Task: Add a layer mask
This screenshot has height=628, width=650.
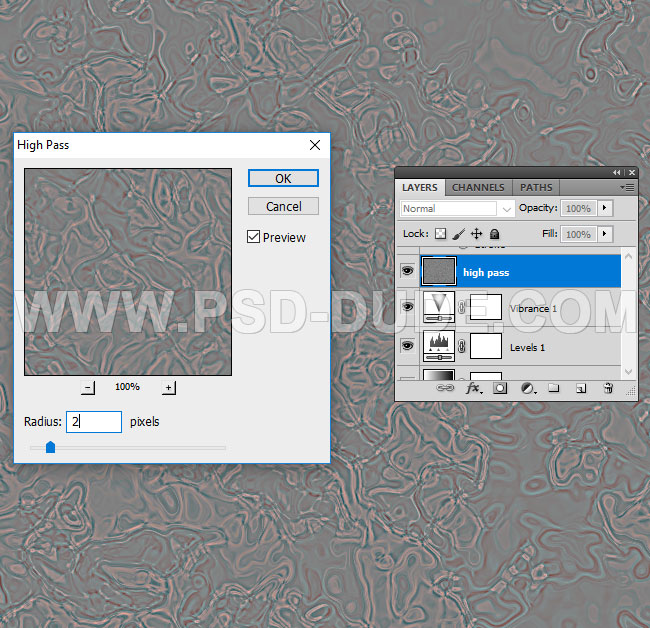Action: 500,388
